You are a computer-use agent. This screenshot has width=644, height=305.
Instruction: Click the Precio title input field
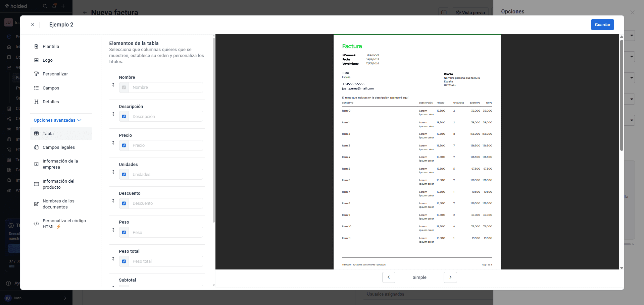coord(165,145)
